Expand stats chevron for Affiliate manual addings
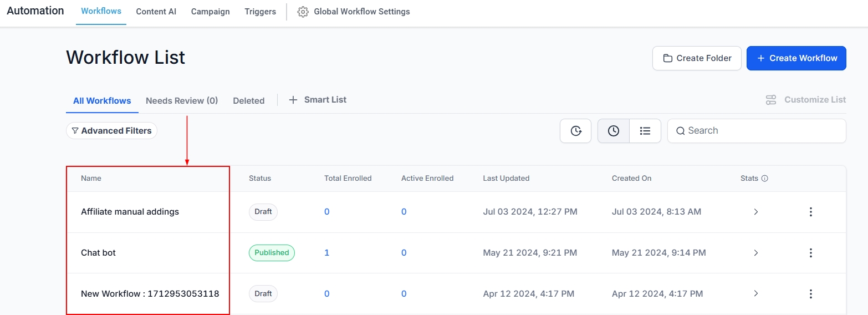The width and height of the screenshot is (868, 315). [x=755, y=212]
